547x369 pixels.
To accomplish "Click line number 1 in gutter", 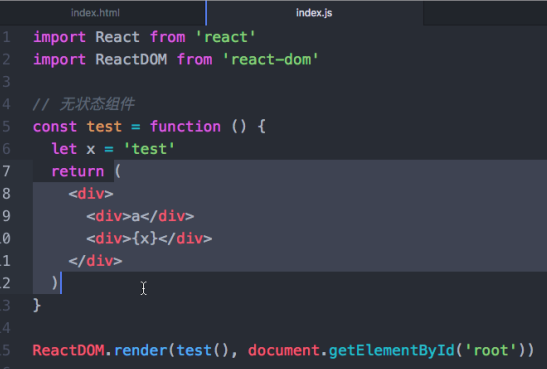I will [6, 37].
